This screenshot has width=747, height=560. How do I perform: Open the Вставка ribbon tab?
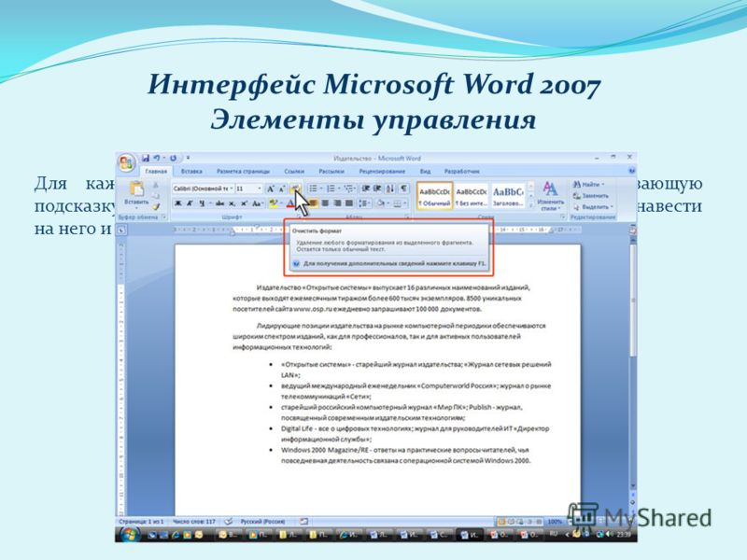pos(191,172)
